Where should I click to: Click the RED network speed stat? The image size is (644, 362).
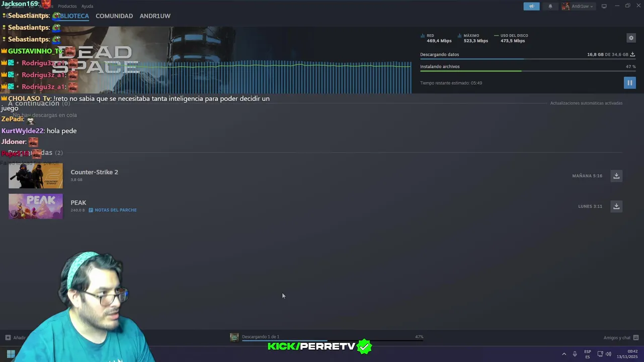[x=436, y=38]
